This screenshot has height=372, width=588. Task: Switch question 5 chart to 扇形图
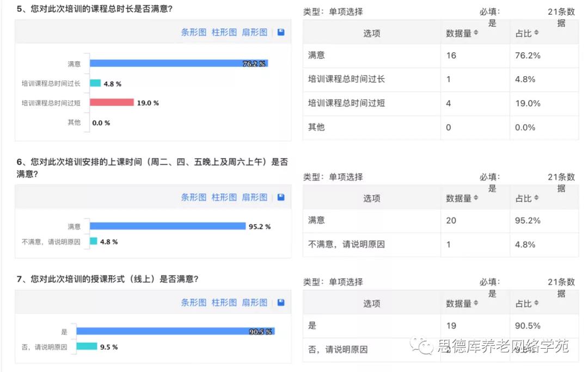tap(255, 32)
